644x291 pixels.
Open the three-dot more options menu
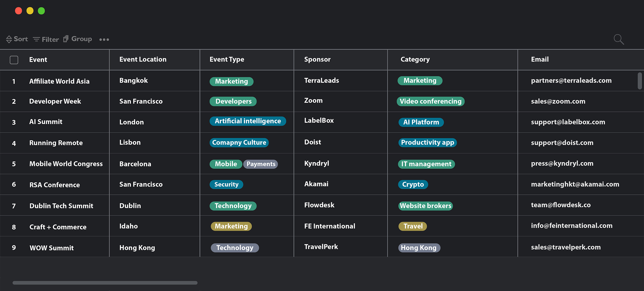point(104,39)
